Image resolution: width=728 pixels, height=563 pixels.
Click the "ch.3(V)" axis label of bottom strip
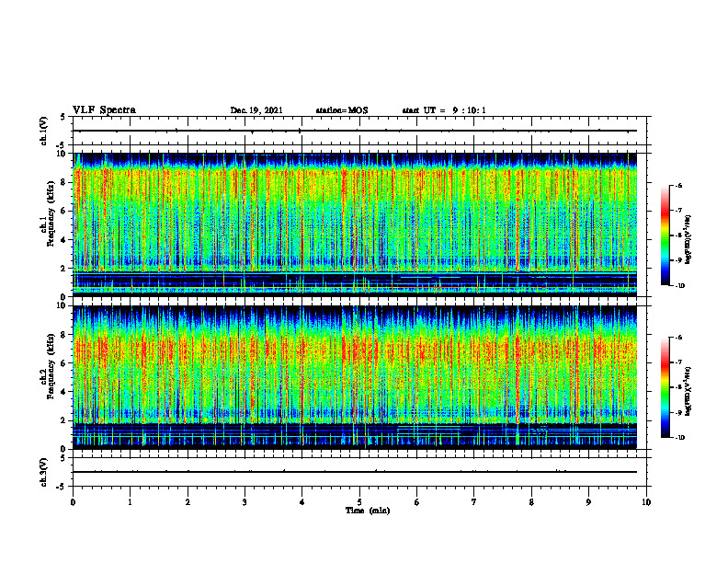pyautogui.click(x=43, y=472)
